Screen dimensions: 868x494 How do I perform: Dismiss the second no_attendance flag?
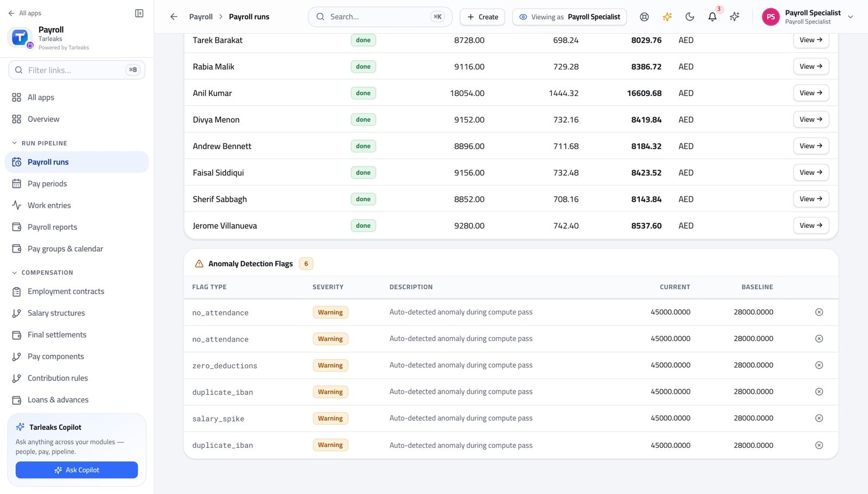pos(819,339)
